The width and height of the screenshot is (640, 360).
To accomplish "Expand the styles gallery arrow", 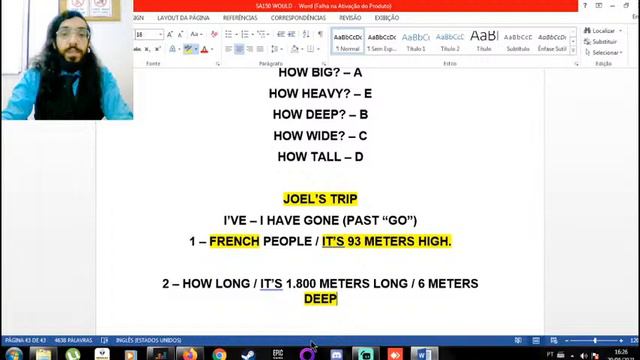I will tap(573, 51).
